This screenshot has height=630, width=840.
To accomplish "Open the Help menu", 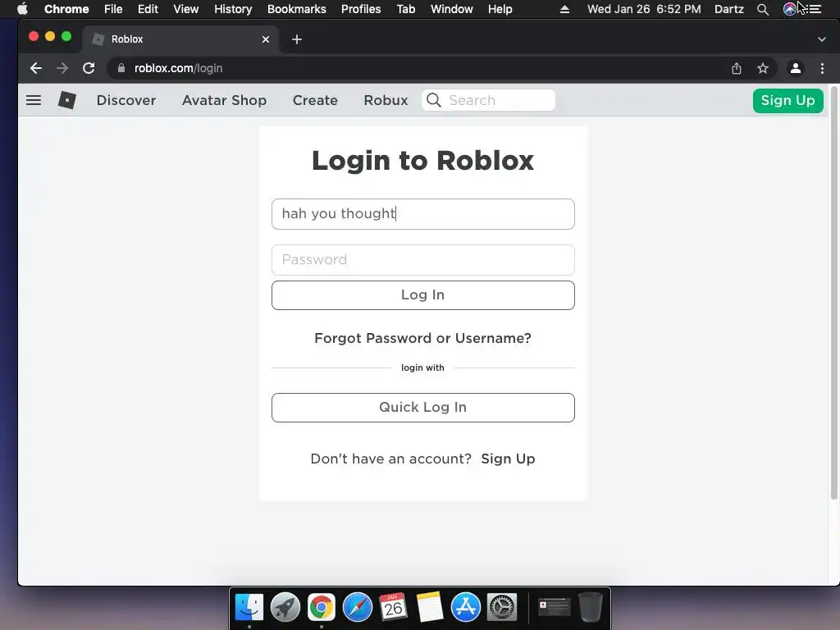I will (500, 9).
